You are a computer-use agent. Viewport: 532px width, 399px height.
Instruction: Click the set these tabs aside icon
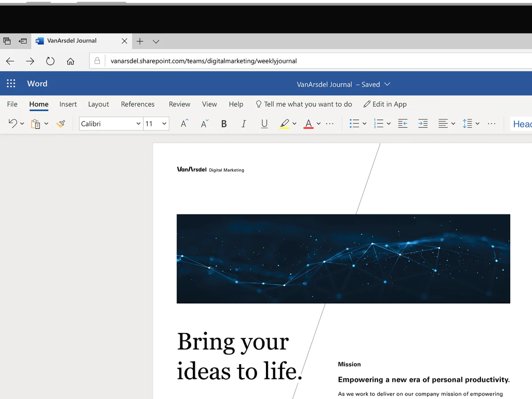23,41
